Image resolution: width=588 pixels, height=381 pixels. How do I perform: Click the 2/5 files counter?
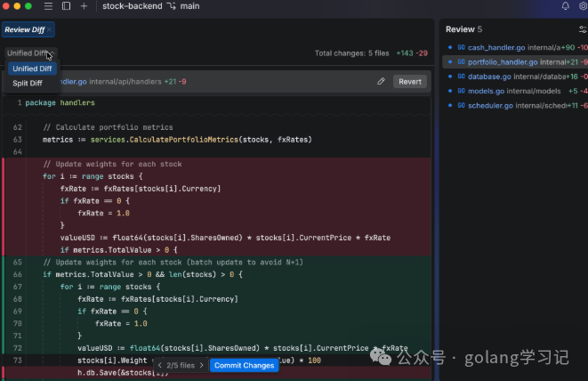[x=181, y=365]
